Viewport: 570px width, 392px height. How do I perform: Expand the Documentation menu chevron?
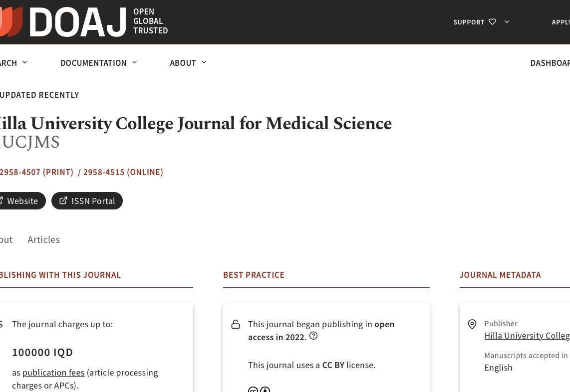click(134, 62)
